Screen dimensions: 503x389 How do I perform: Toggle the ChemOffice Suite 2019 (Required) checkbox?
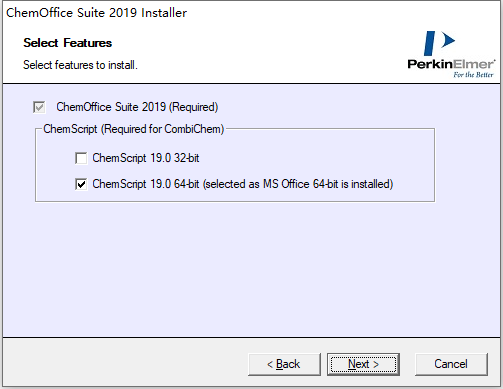(x=39, y=107)
